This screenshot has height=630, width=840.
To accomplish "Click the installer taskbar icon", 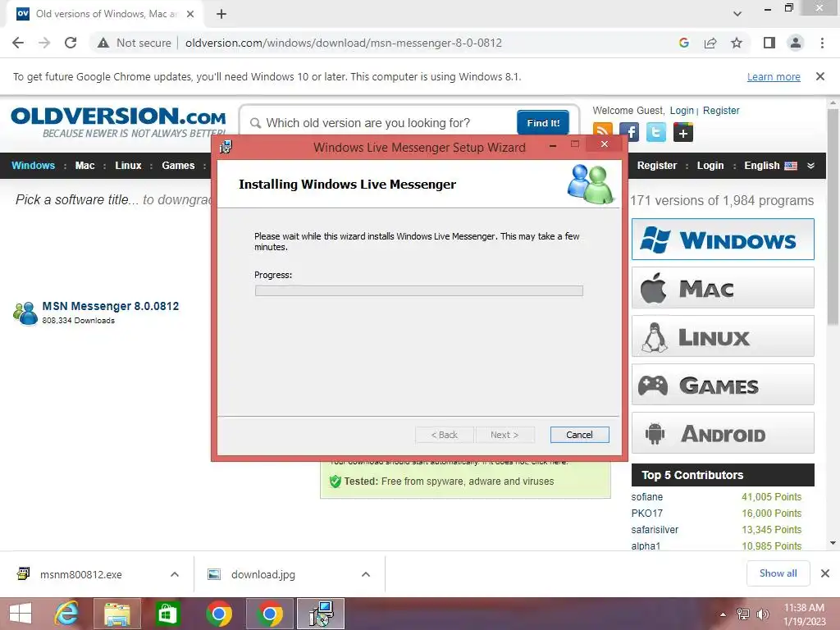I will (x=322, y=614).
